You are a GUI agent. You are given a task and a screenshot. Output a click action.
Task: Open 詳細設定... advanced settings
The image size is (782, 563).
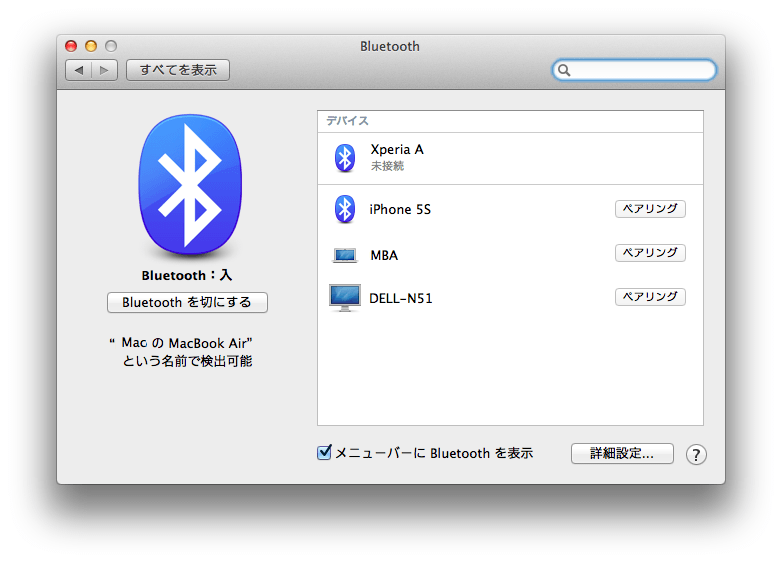(x=622, y=453)
